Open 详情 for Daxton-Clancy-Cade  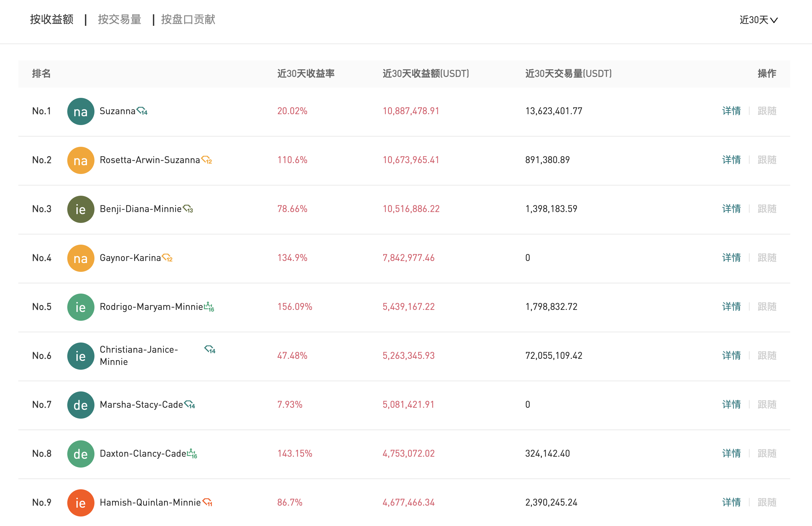731,453
